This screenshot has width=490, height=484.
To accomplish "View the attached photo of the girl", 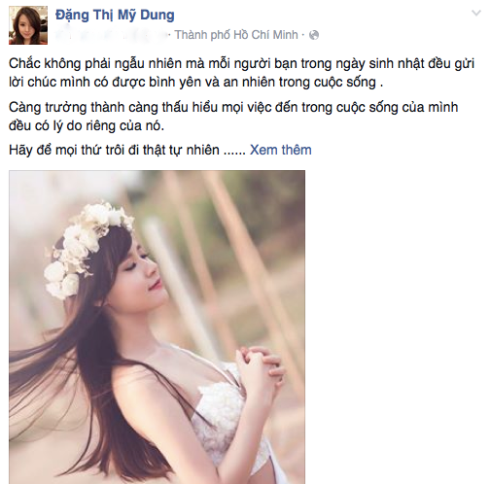I will (x=157, y=327).
